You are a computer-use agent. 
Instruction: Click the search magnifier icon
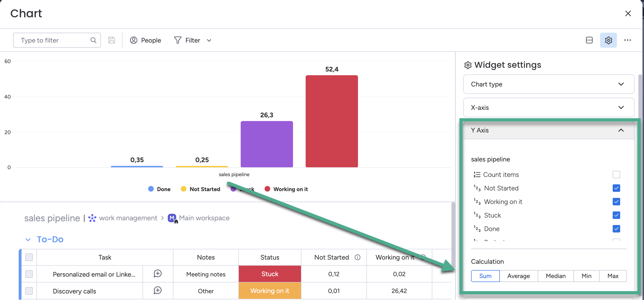click(x=93, y=40)
